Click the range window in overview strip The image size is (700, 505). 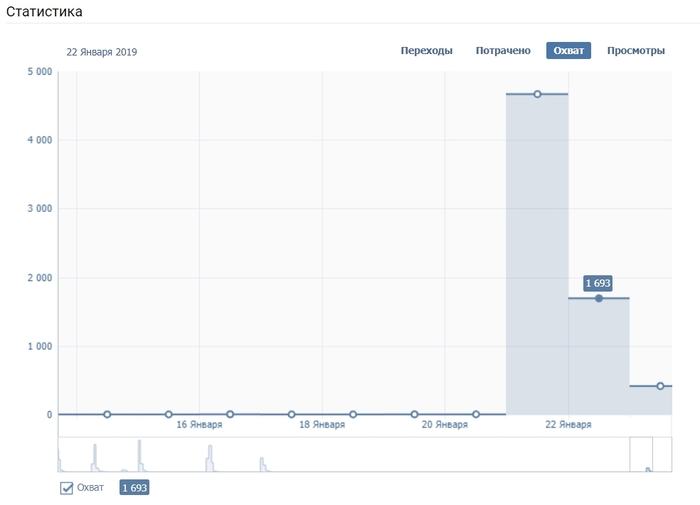(641, 454)
